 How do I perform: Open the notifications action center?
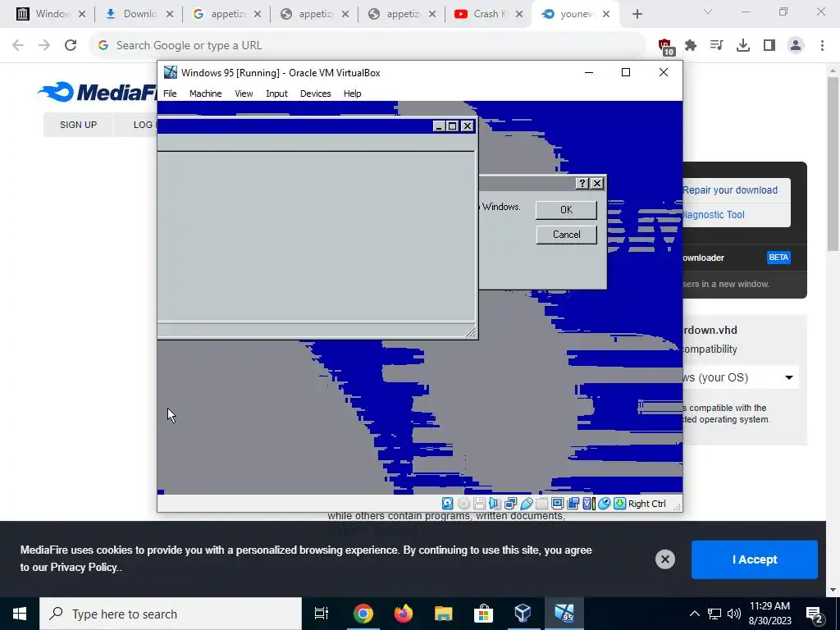[815, 614]
